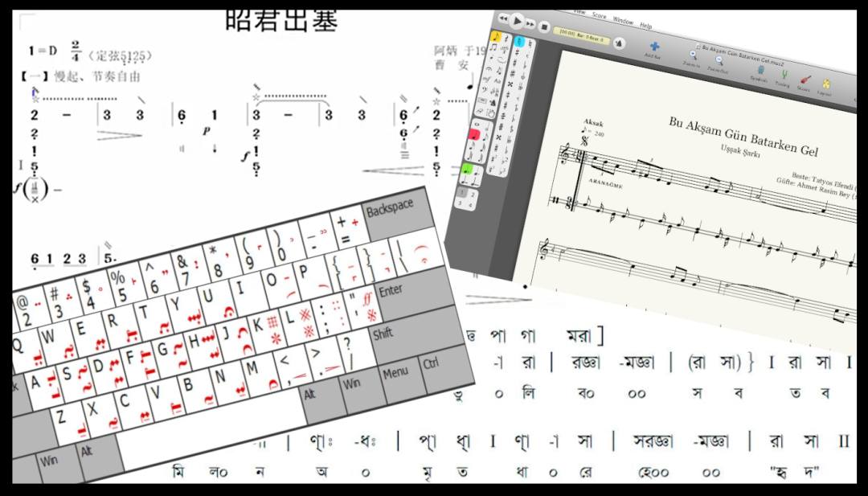Select the yellow note tool in palette
The height and width of the screenshot is (496, 868).
(496, 36)
